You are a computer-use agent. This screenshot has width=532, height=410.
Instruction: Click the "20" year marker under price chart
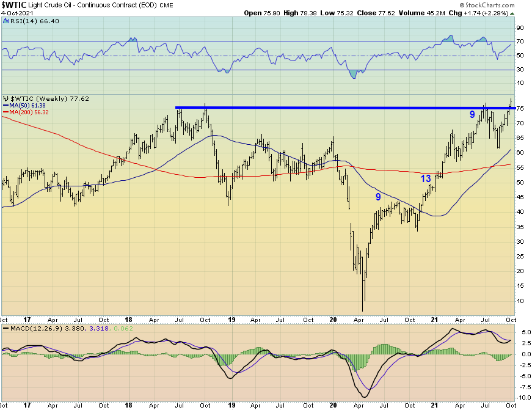pyautogui.click(x=333, y=319)
